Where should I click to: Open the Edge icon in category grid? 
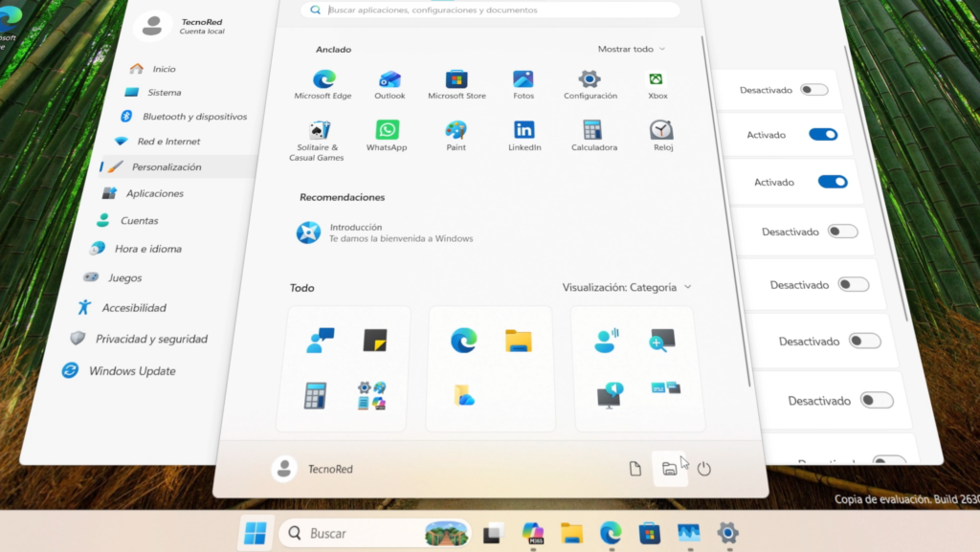pos(464,341)
